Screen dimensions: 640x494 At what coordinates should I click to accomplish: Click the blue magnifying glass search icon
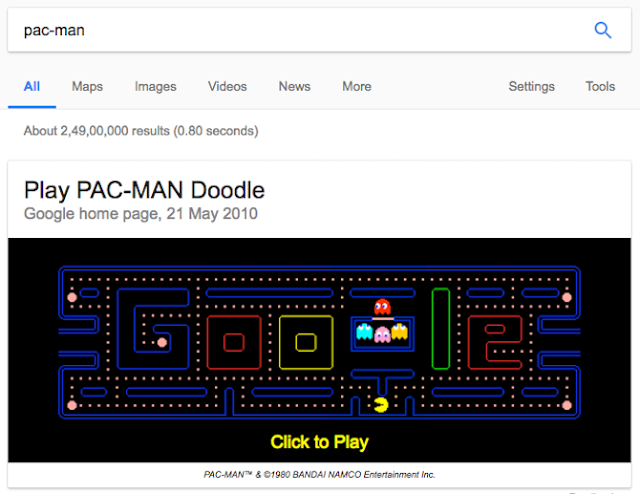[x=602, y=30]
